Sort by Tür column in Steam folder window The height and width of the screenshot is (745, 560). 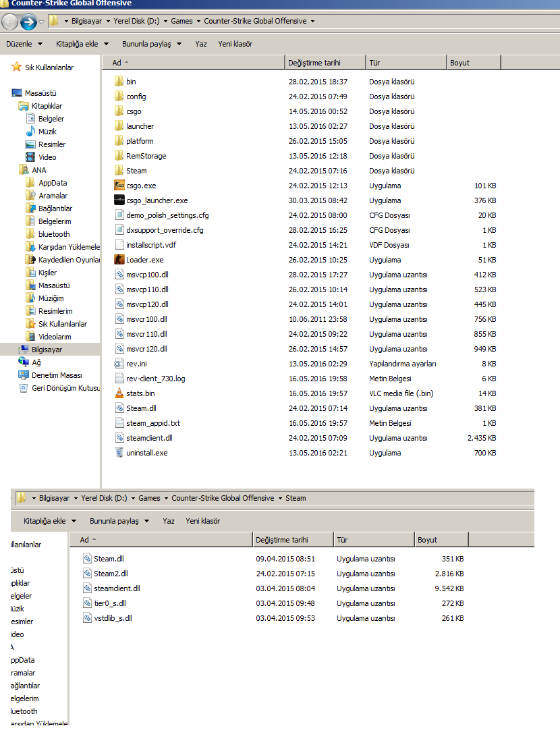374,540
